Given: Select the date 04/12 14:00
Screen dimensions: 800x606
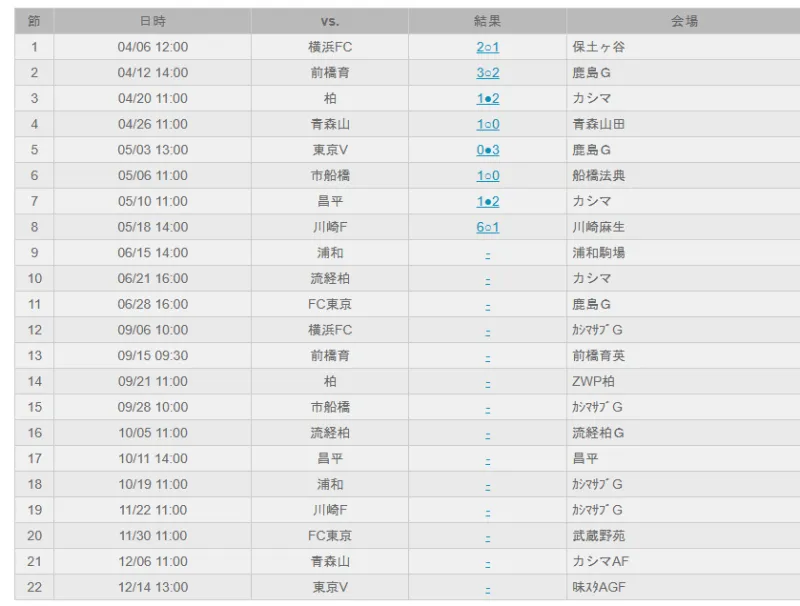Looking at the screenshot, I should coord(153,72).
